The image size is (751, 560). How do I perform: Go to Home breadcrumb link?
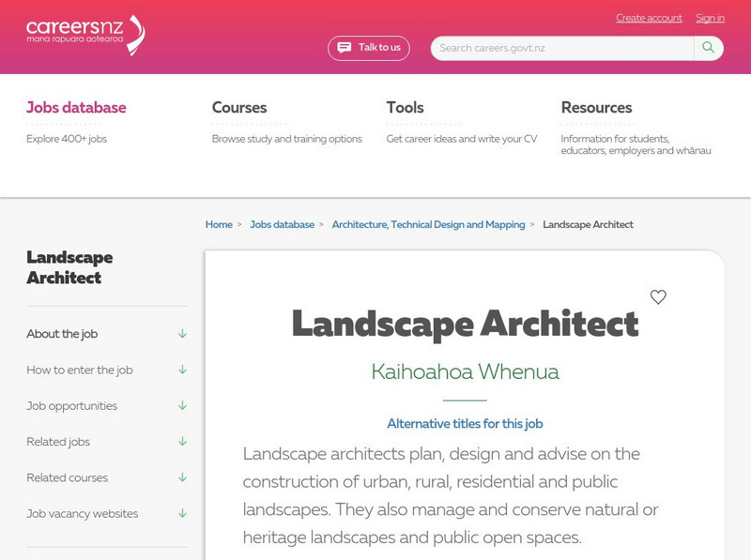(219, 225)
